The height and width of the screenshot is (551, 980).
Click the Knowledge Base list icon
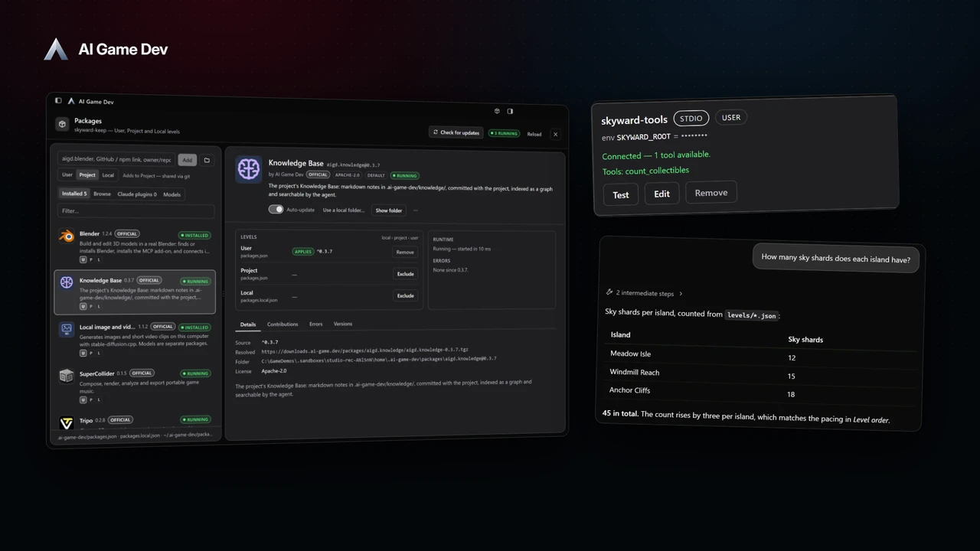point(67,282)
